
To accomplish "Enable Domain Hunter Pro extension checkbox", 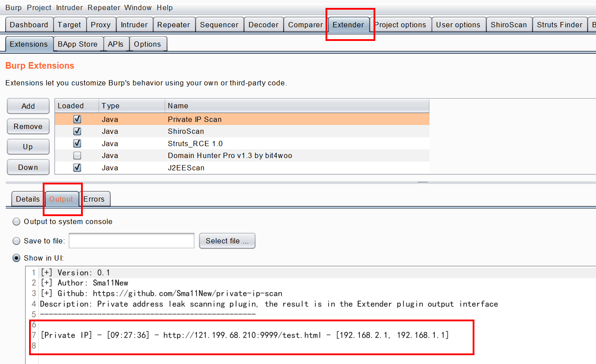I will pyautogui.click(x=77, y=155).
